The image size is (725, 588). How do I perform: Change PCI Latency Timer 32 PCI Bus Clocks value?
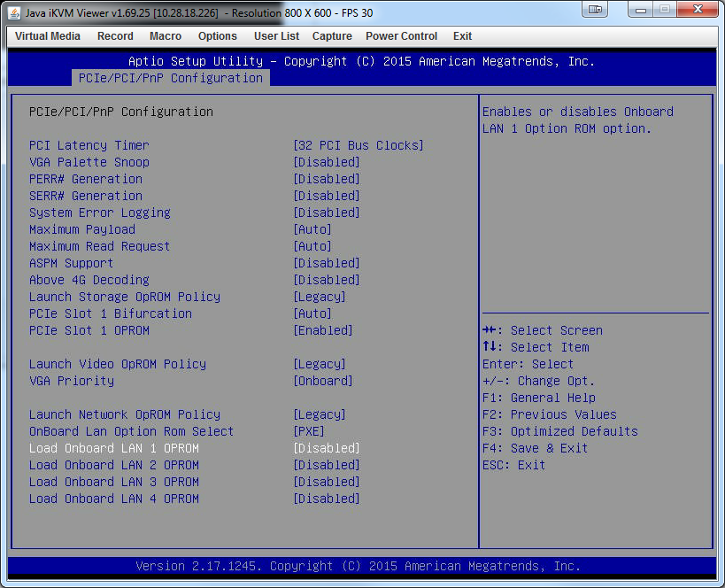click(x=358, y=145)
